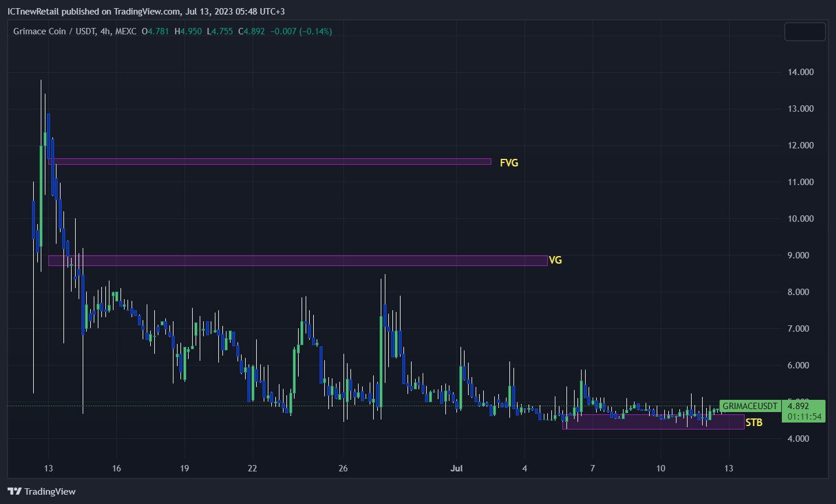Screen dimensions: 836x504
Task: Click the Grimace Coin / USDT symbol title
Action: coord(55,31)
